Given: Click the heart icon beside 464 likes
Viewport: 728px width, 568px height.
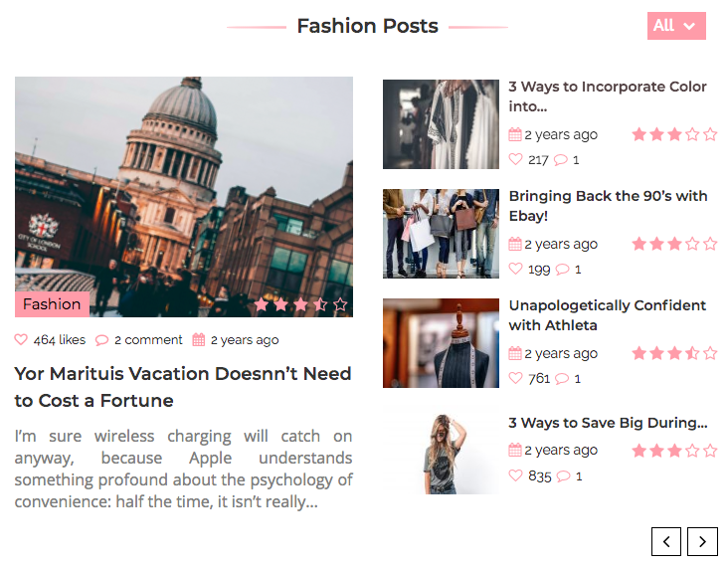Looking at the screenshot, I should [x=21, y=339].
